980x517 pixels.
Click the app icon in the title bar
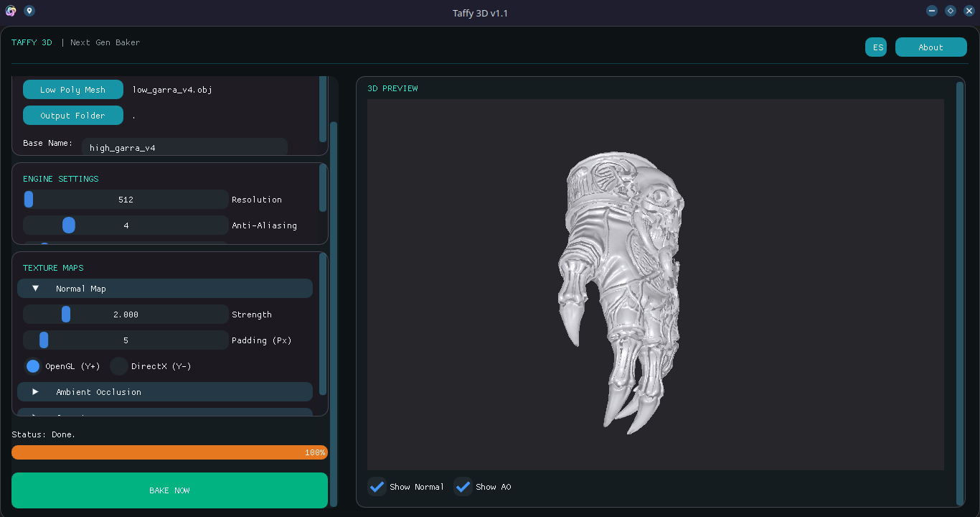click(x=11, y=11)
